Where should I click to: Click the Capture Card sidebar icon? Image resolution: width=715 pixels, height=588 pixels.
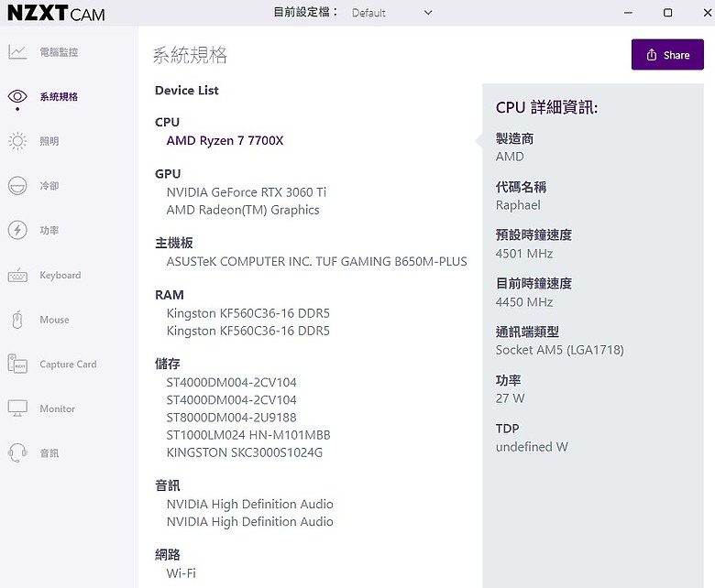coord(17,365)
